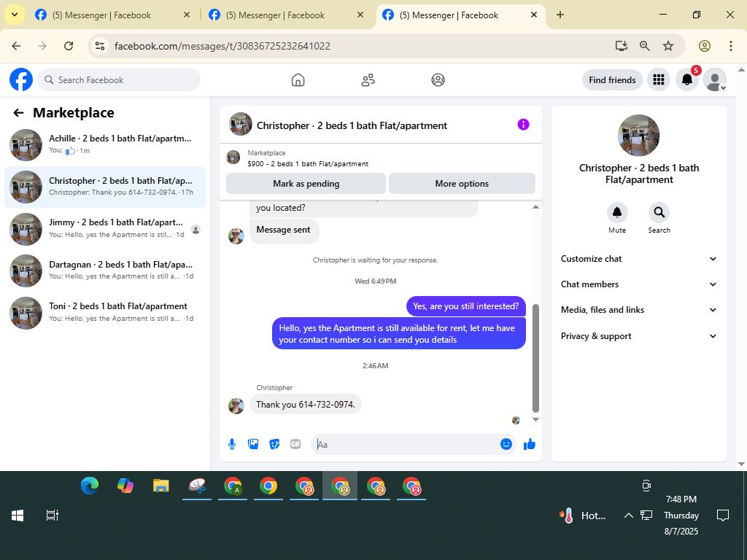This screenshot has height=560, width=747.
Task: Focus the Search Facebook field
Action: 119,80
